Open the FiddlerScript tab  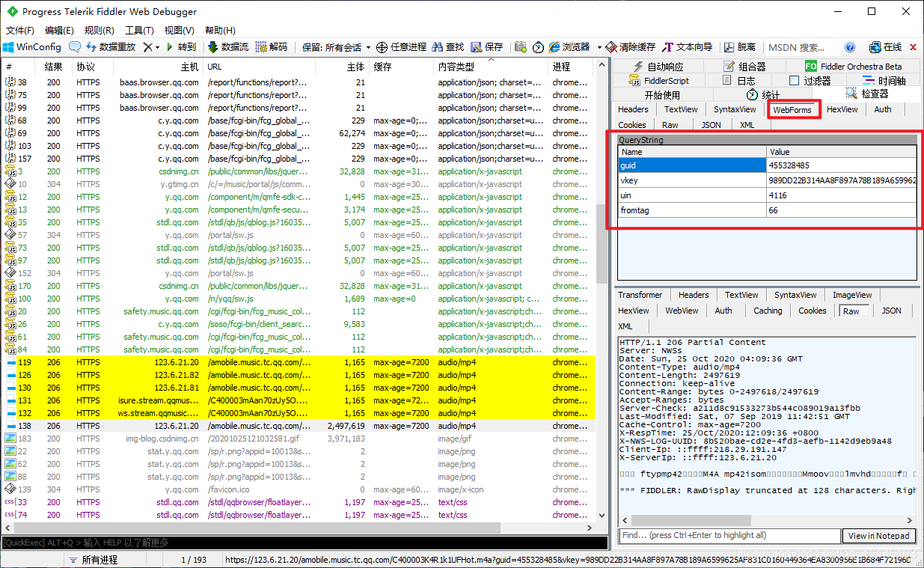click(658, 81)
